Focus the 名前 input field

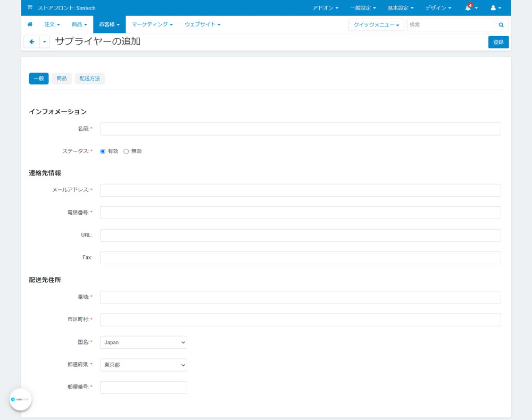(x=300, y=129)
